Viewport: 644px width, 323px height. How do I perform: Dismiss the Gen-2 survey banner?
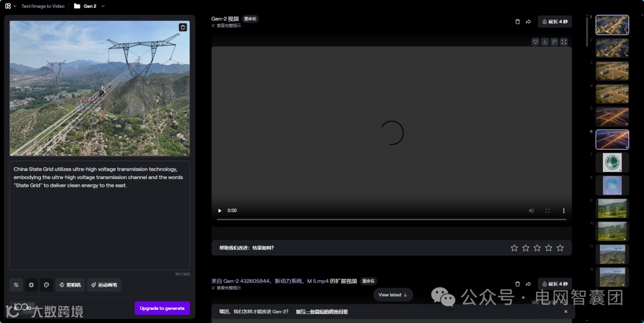tap(565, 312)
